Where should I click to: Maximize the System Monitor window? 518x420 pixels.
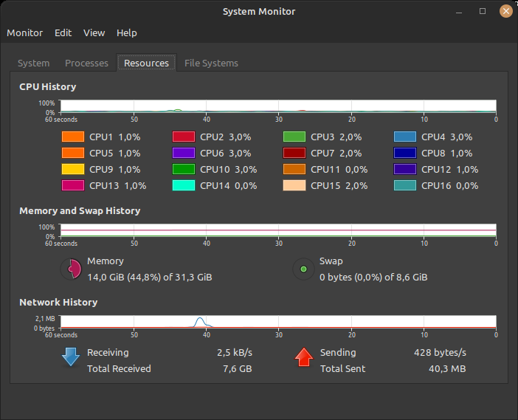pos(483,11)
